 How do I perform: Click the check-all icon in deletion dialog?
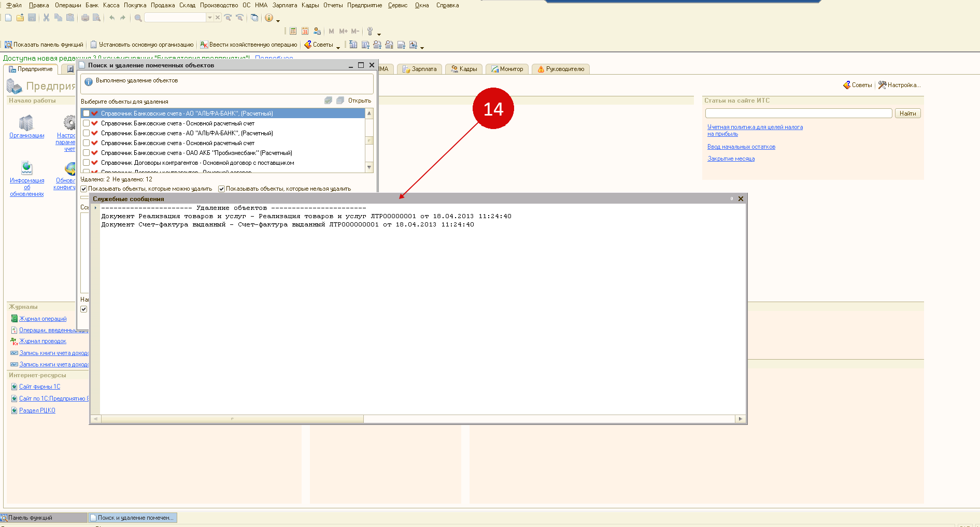coord(328,101)
